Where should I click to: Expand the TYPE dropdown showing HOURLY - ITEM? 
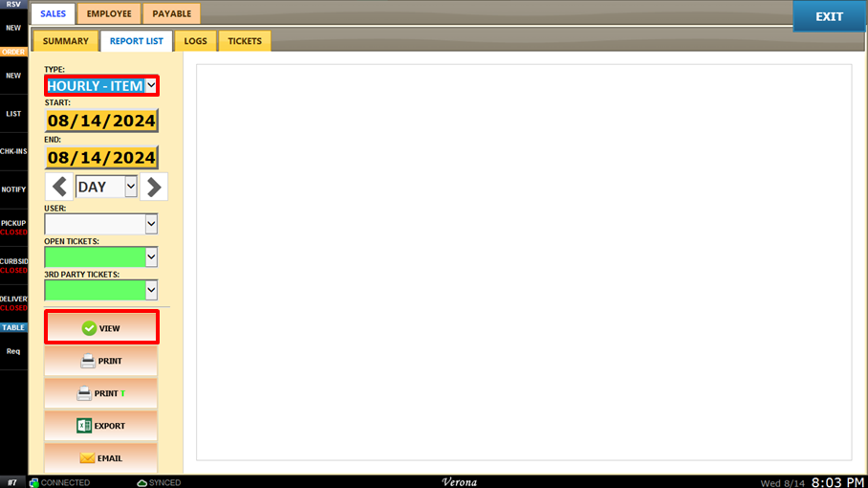pyautogui.click(x=151, y=86)
